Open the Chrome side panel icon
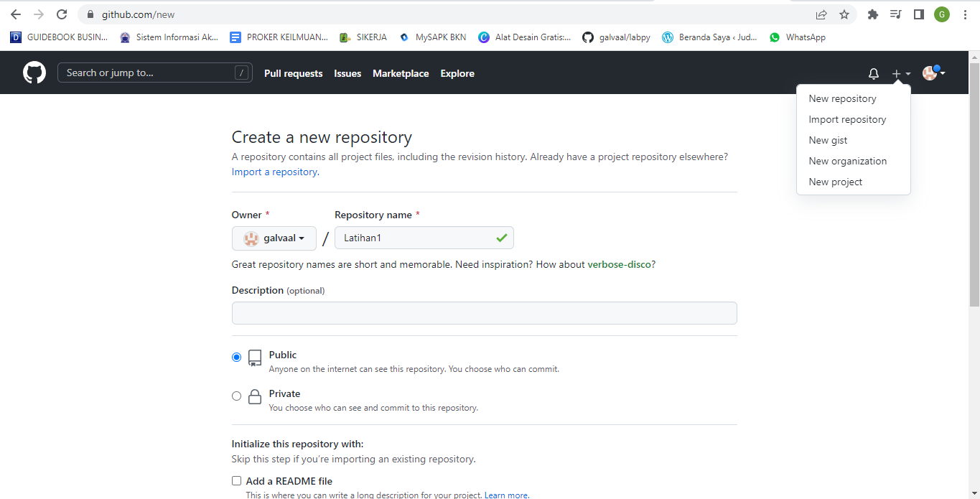The image size is (980, 499). point(919,14)
